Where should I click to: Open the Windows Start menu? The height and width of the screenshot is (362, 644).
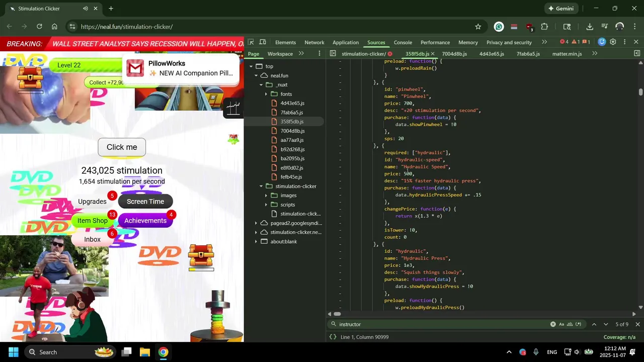pyautogui.click(x=14, y=352)
